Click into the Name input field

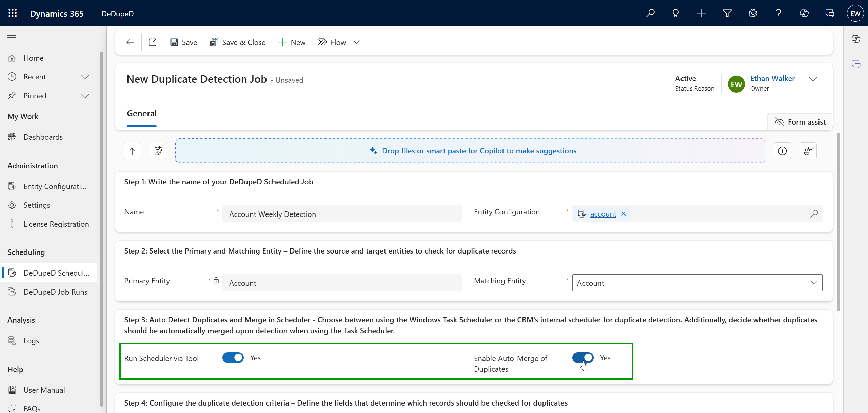tap(342, 214)
